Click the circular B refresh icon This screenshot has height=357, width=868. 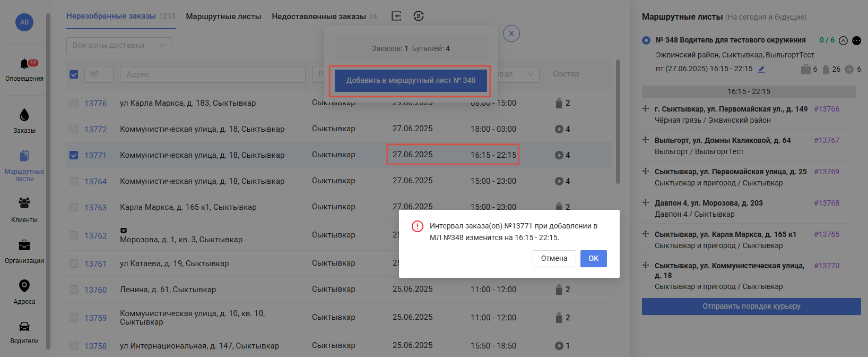click(419, 16)
